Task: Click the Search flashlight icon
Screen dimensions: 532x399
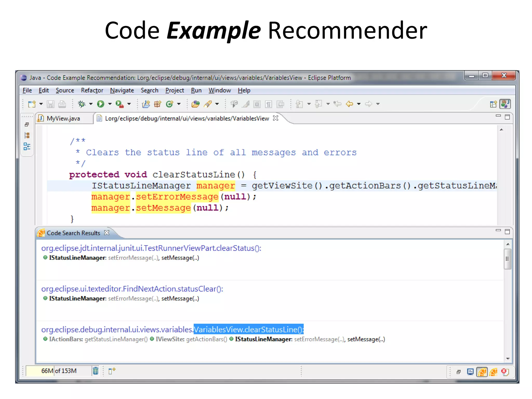Action: pyautogui.click(x=208, y=104)
